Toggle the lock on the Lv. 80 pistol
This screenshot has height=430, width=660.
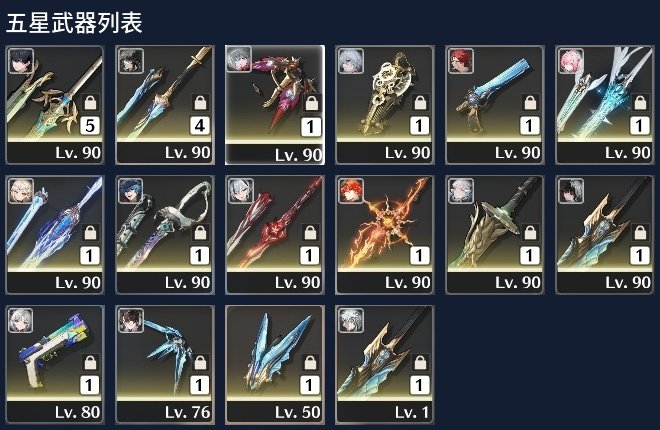(90, 362)
